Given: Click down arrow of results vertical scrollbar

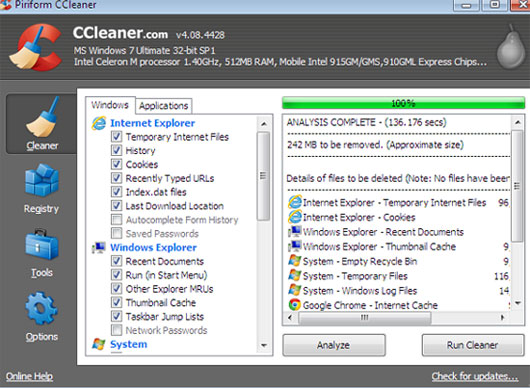Looking at the screenshot, I should [518, 303].
